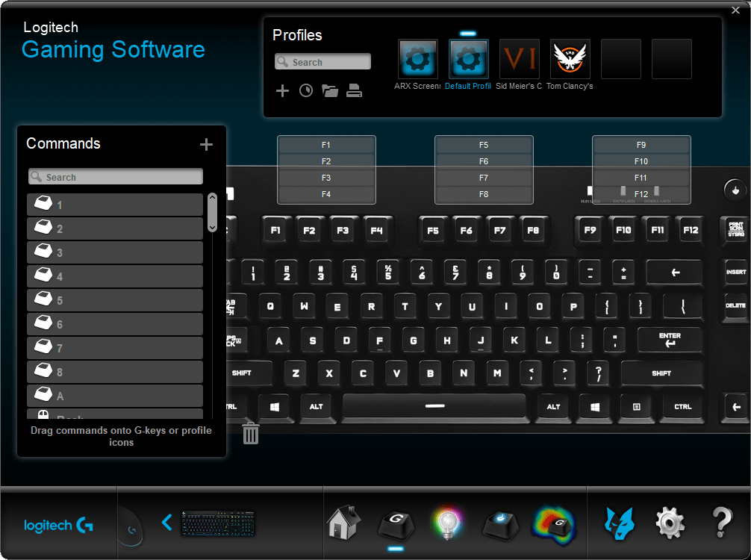Image resolution: width=751 pixels, height=560 pixels.
Task: Add a new command with plus button
Action: (207, 145)
